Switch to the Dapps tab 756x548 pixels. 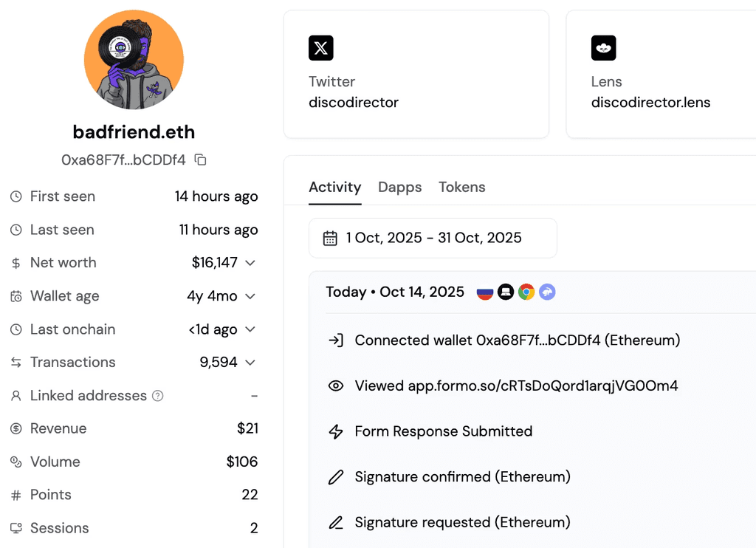click(399, 188)
